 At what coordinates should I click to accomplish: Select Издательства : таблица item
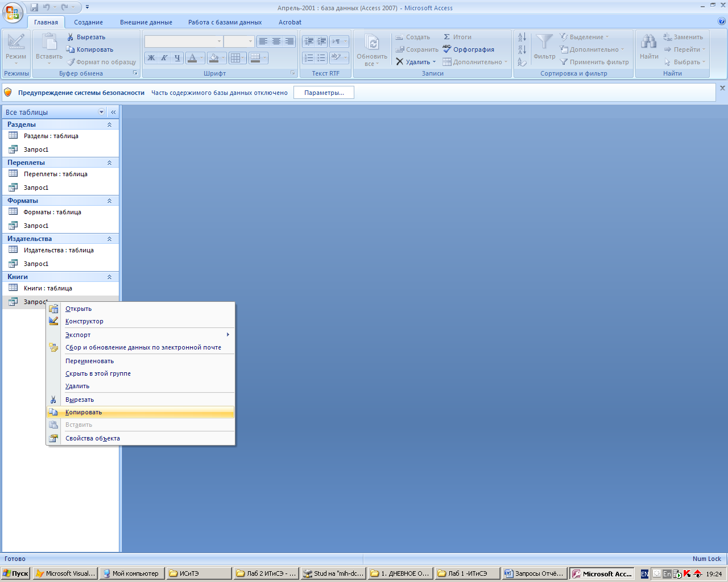[60, 250]
